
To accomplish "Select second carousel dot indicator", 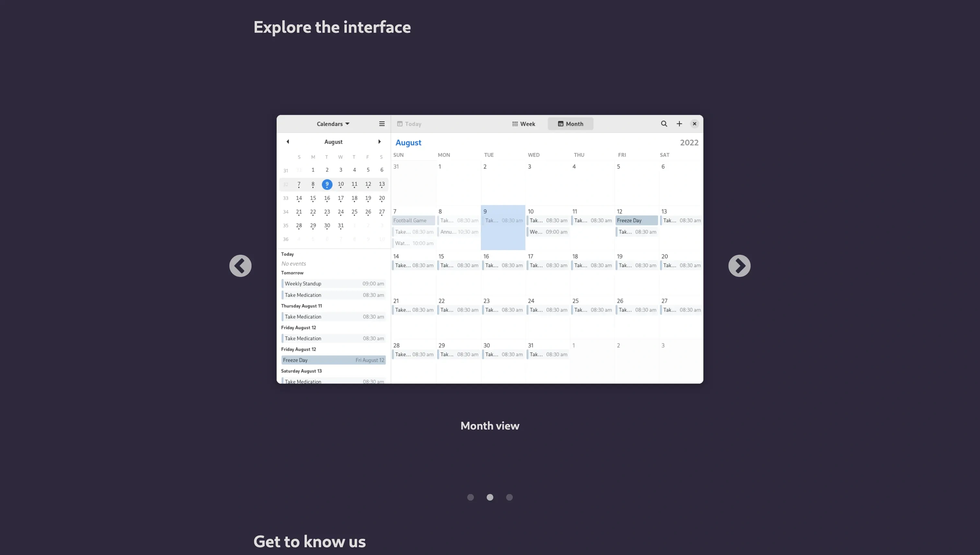I will pos(490,496).
